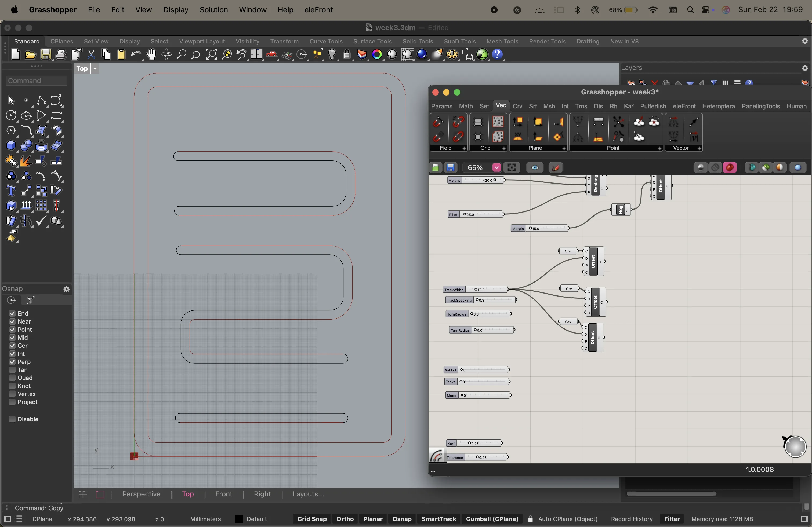Click the Record History button
812x527 pixels.
click(632, 519)
